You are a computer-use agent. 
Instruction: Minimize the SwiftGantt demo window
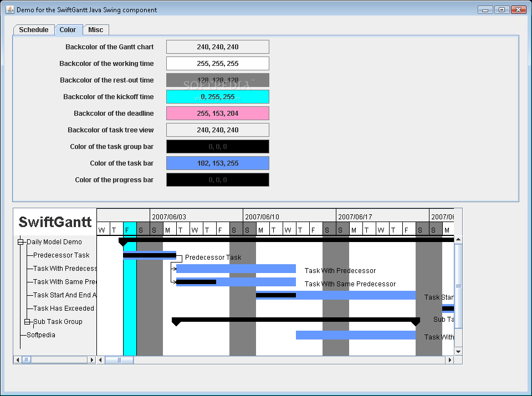click(485, 10)
